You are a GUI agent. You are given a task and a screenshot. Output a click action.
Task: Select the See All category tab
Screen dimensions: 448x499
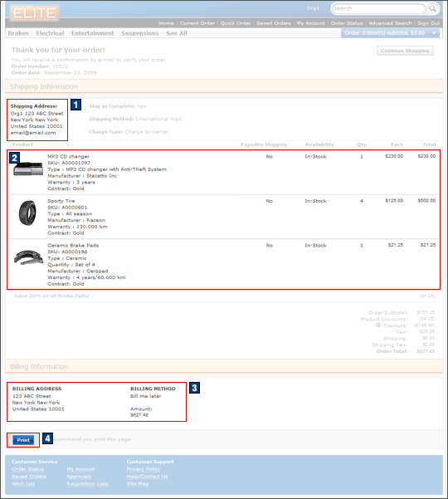[177, 33]
